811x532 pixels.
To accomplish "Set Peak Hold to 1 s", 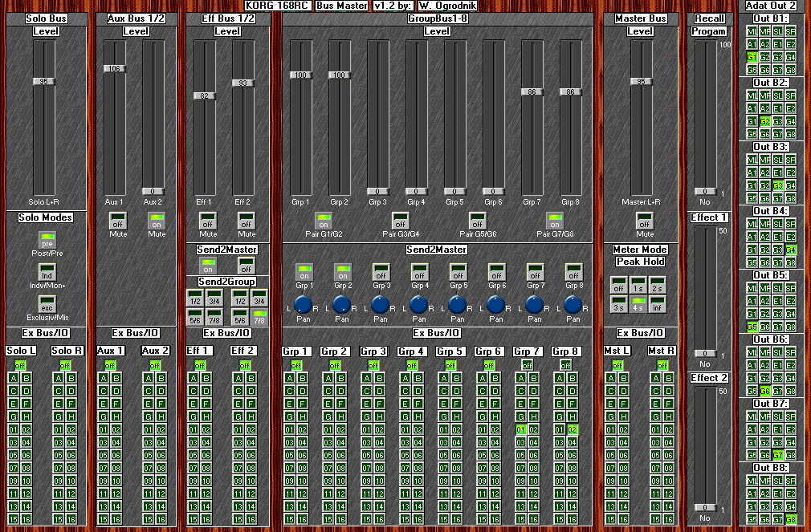I will coord(638,285).
